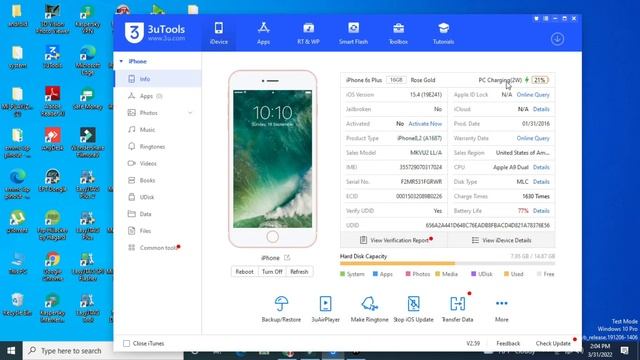Click View Verification Report

coord(394,240)
